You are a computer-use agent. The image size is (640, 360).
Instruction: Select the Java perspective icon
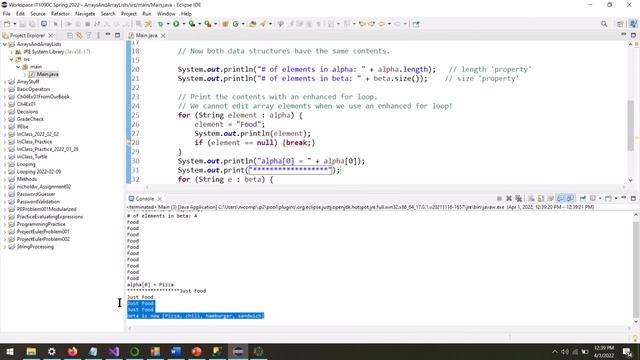coord(633,24)
